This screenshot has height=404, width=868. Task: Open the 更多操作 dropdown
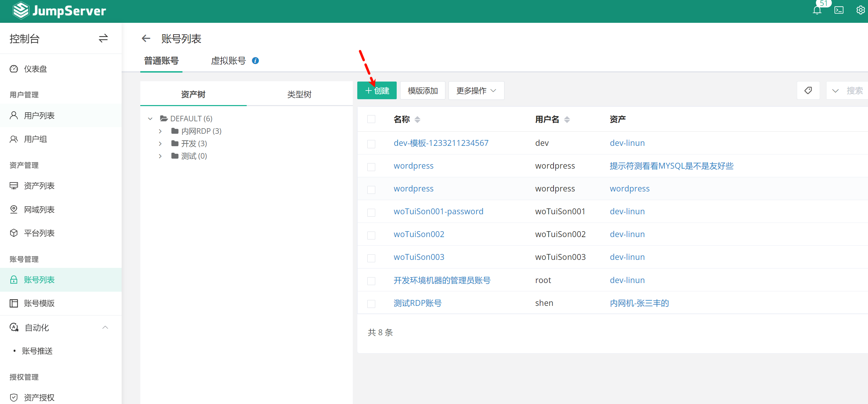(476, 91)
